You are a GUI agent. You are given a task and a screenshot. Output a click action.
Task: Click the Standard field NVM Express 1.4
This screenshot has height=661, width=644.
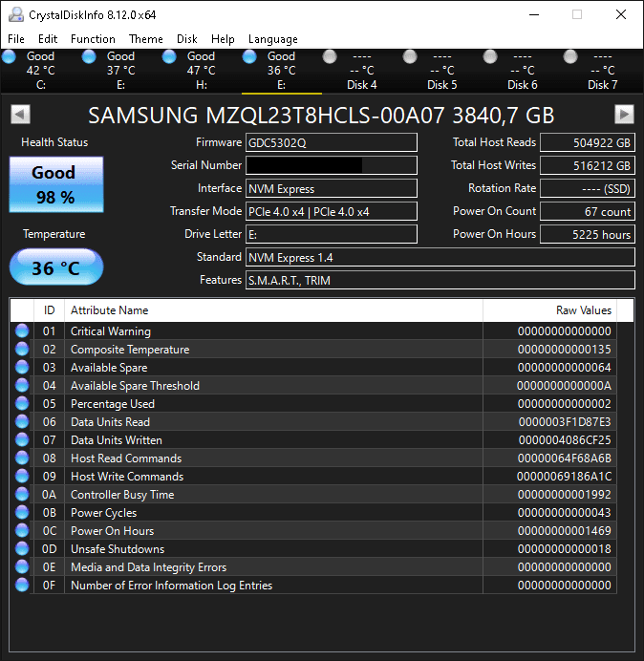click(440, 257)
